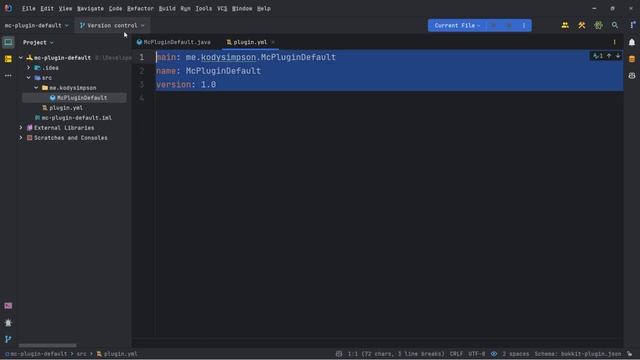Viewport: 640px width, 360px height.
Task: Open the VCS menu
Action: [222, 8]
